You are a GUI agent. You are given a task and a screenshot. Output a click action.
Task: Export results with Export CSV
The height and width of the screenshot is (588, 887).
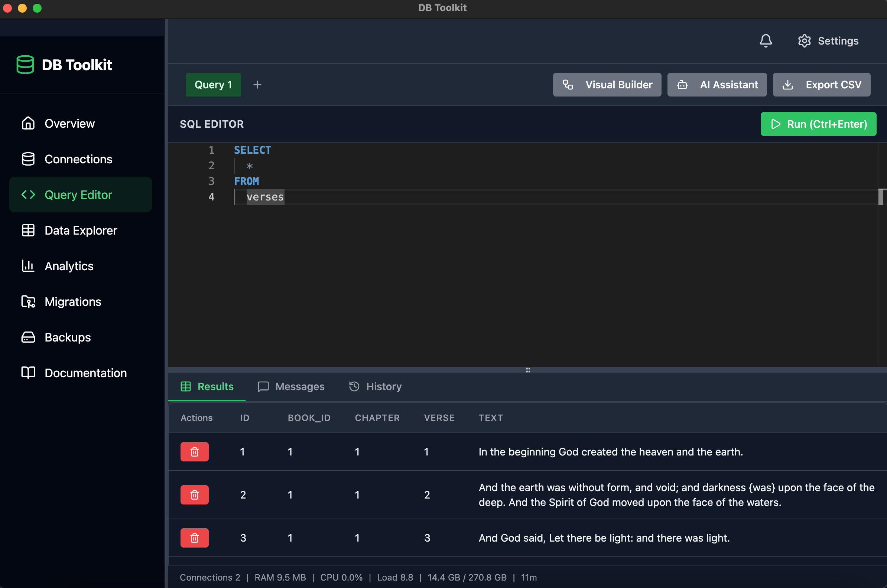click(821, 84)
